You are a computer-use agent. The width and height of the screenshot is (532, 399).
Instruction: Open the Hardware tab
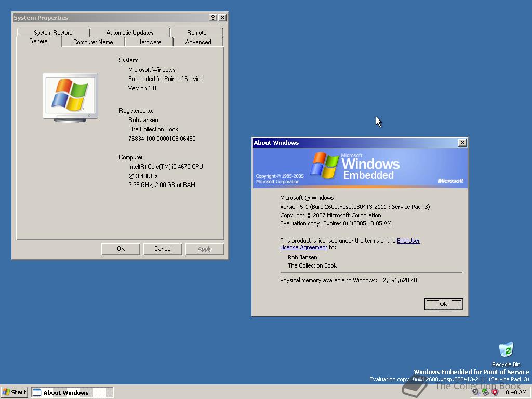tap(149, 42)
